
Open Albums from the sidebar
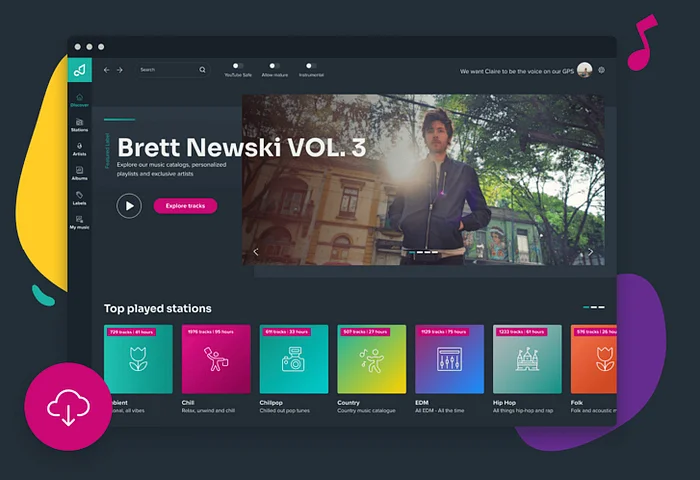79,172
